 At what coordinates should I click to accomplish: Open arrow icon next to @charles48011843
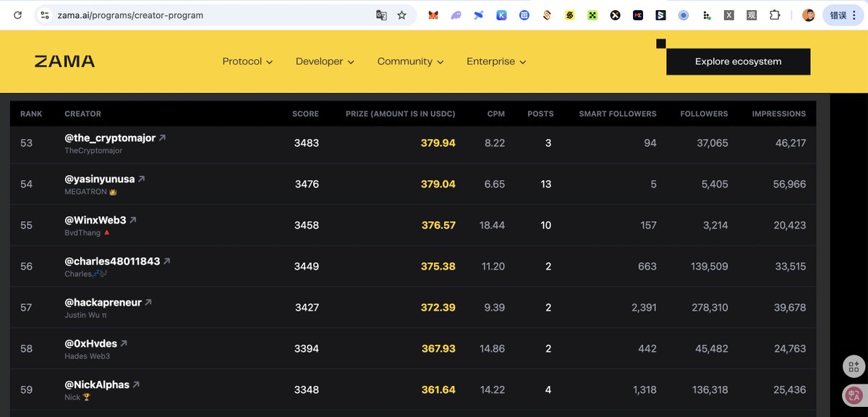tap(167, 261)
